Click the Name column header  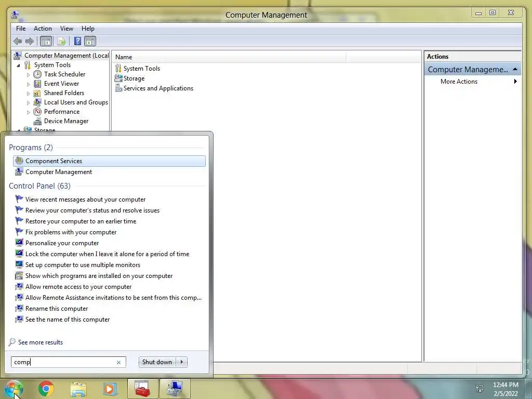(229, 57)
